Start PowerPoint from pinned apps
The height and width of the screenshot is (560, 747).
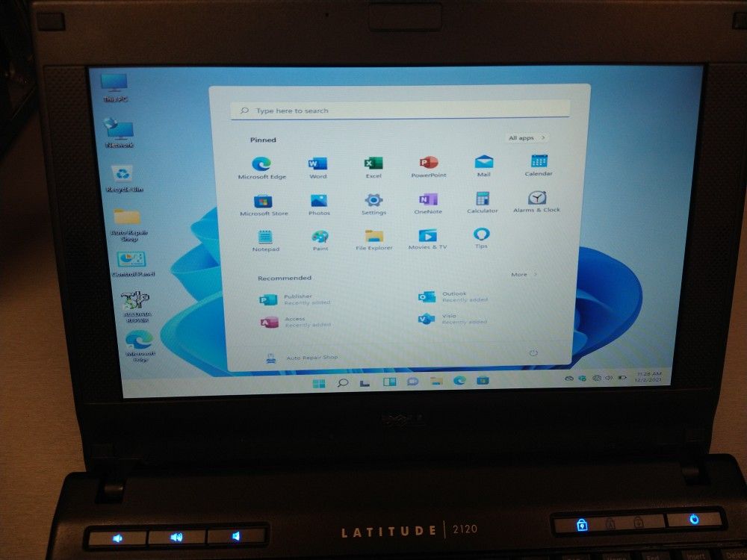(x=429, y=167)
